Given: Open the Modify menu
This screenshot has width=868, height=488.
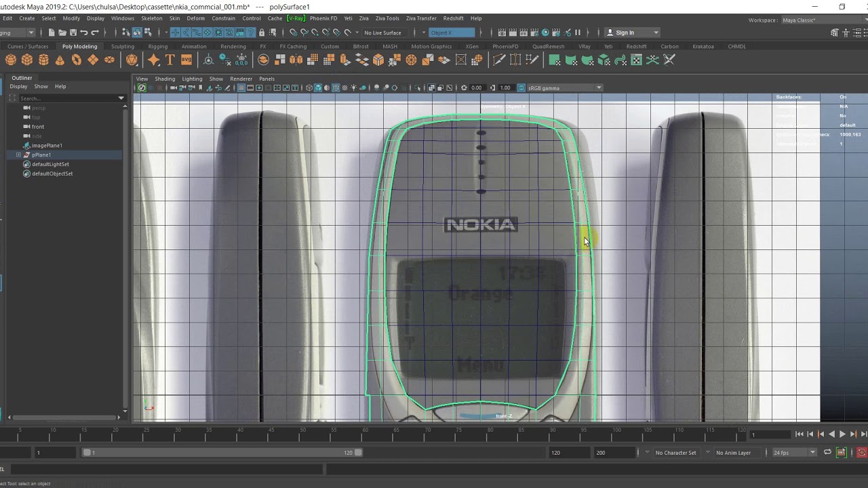Looking at the screenshot, I should pos(71,18).
